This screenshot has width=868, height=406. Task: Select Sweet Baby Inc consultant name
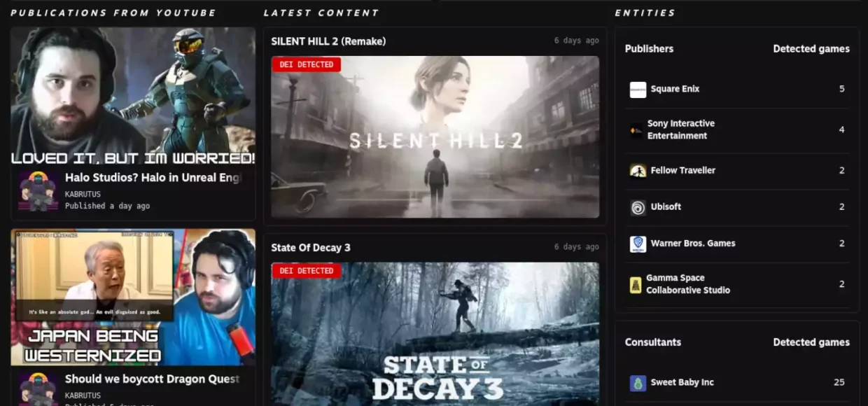point(682,382)
